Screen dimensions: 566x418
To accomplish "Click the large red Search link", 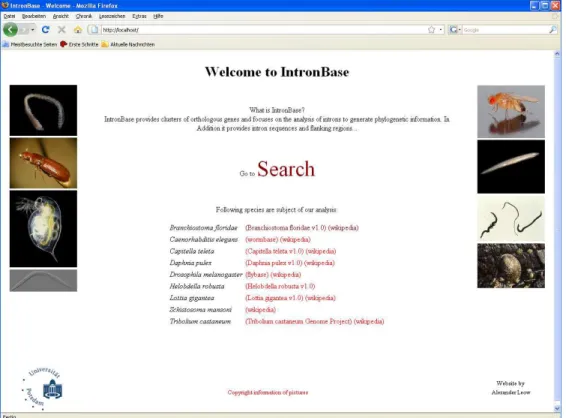I will [x=286, y=169].
